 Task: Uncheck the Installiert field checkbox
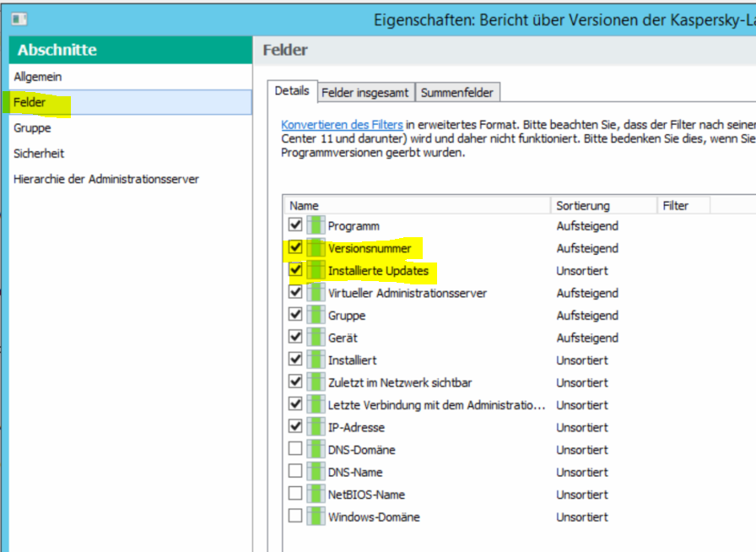click(295, 359)
